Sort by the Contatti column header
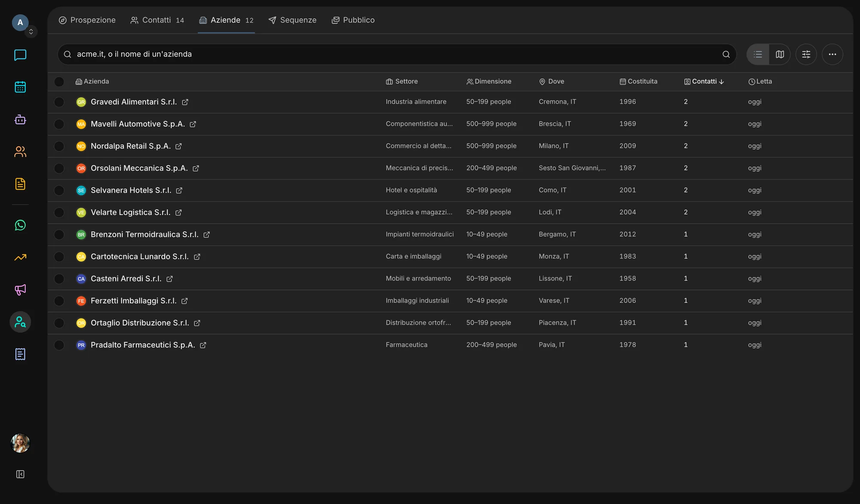This screenshot has width=860, height=504. (704, 81)
